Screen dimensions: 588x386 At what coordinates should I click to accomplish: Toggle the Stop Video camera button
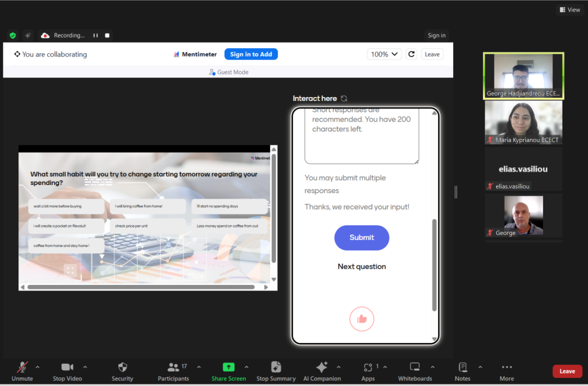[x=67, y=368]
